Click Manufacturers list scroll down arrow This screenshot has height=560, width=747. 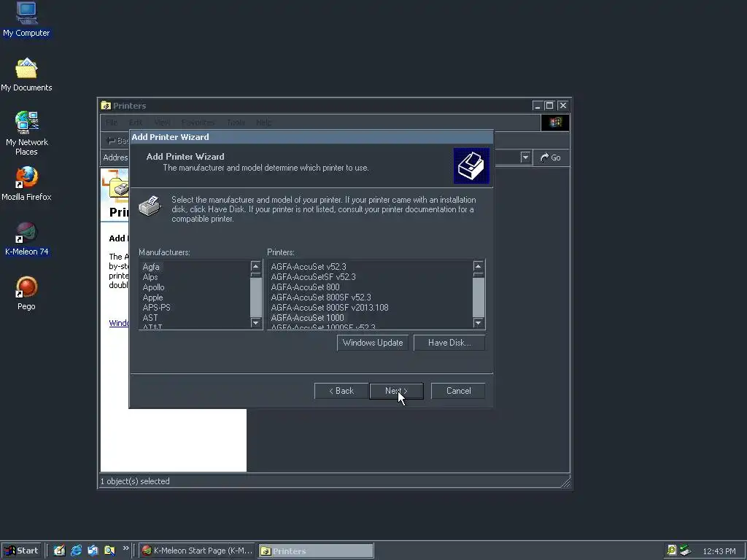[256, 323]
